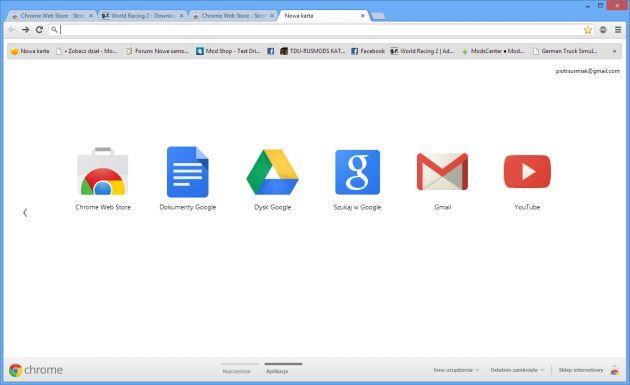Open the ModsCenter bookmark

pos(493,51)
